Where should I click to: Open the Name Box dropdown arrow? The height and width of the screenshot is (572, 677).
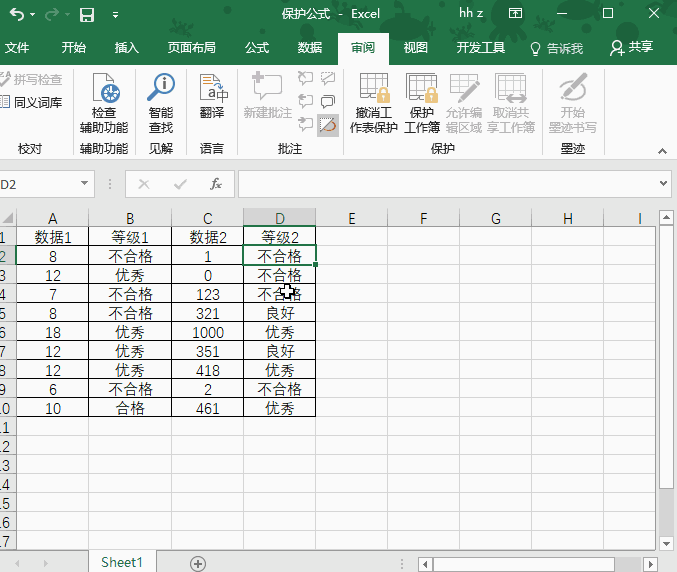click(x=85, y=183)
